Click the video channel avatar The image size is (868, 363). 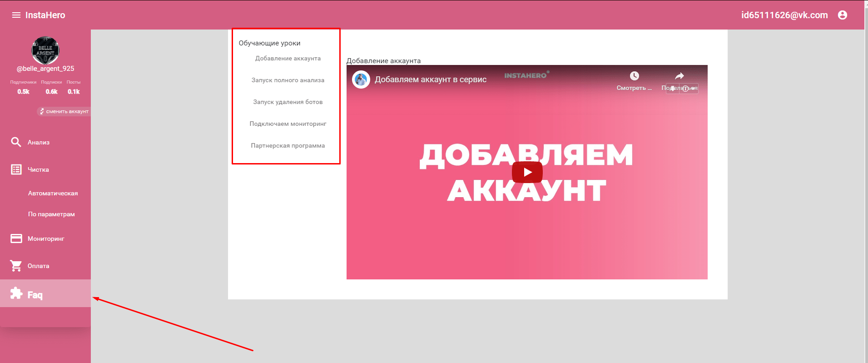pos(361,80)
